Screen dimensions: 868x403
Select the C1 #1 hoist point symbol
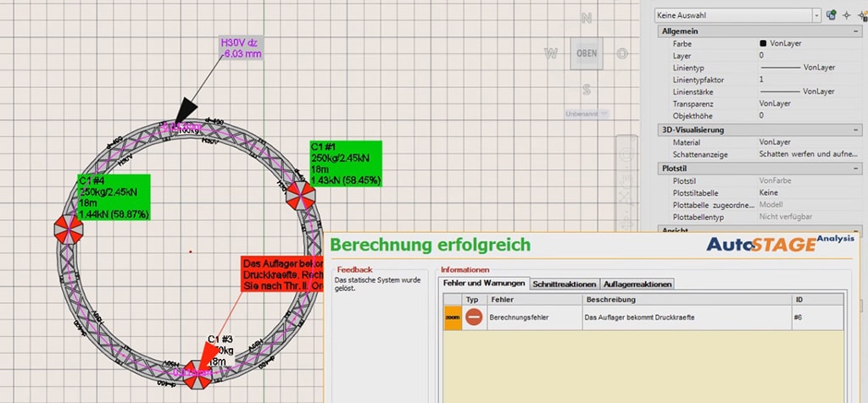pyautogui.click(x=300, y=196)
